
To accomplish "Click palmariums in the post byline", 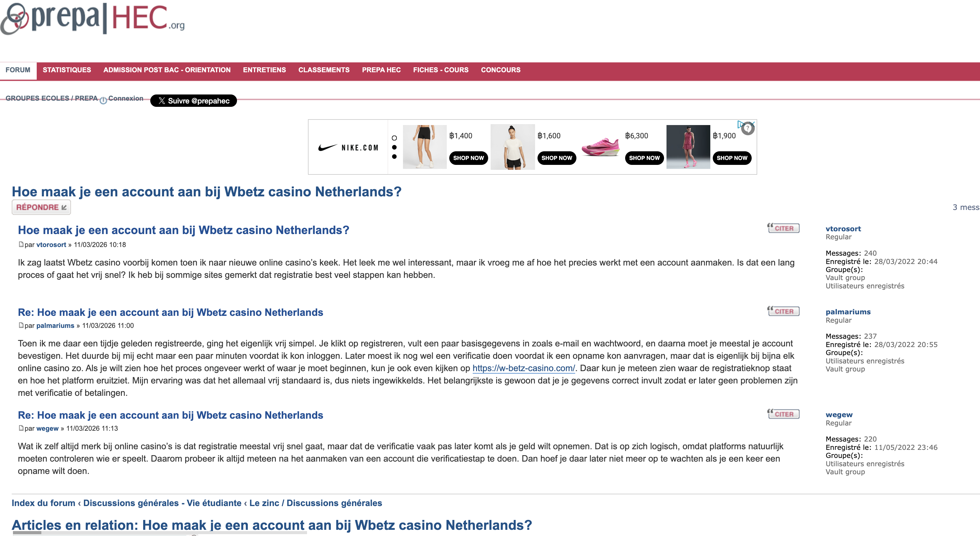I will click(x=55, y=326).
